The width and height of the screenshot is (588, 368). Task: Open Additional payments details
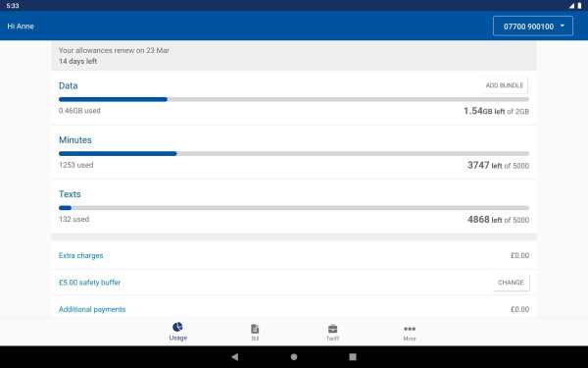click(92, 309)
